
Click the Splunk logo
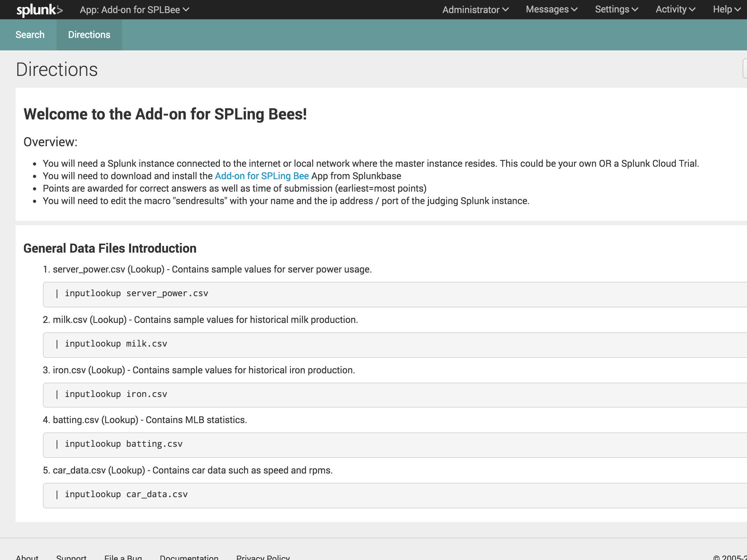(x=40, y=9)
